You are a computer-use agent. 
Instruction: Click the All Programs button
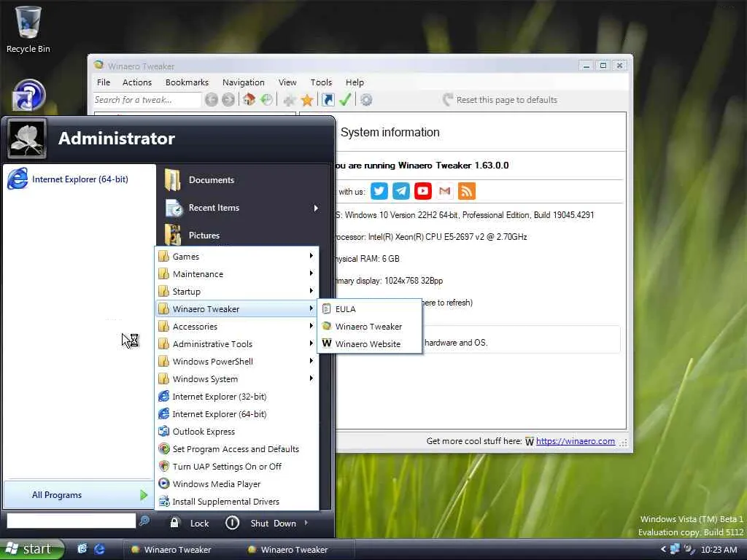(77, 495)
